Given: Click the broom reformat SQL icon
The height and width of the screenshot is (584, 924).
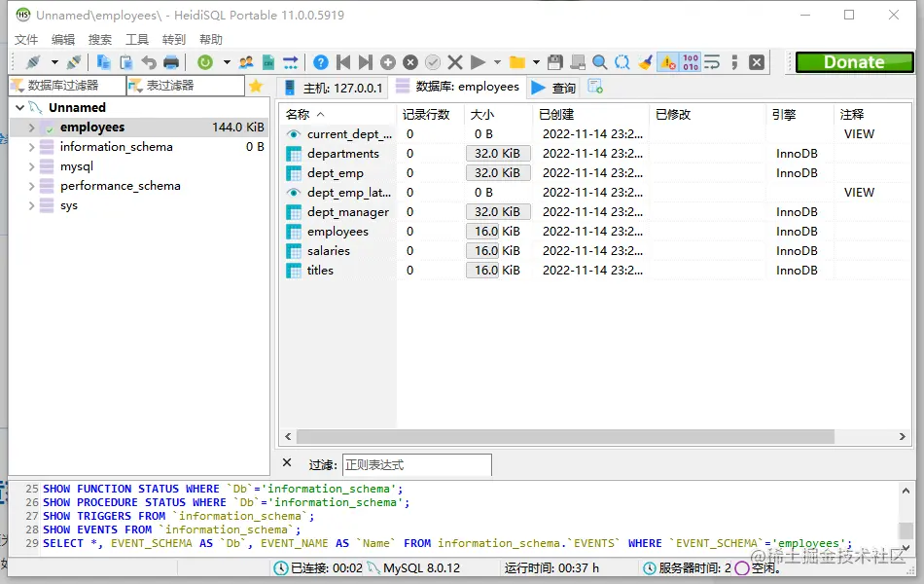Looking at the screenshot, I should (645, 62).
